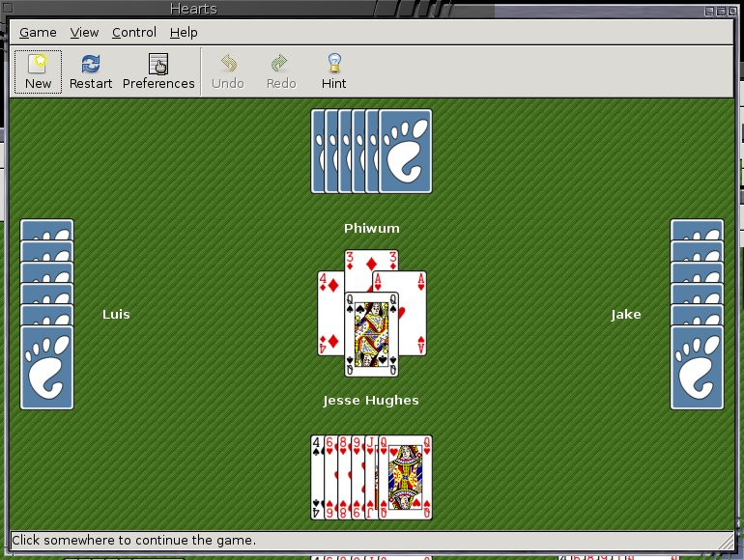Select the 8 of hearts in hand
This screenshot has width=744, height=560.
344,478
